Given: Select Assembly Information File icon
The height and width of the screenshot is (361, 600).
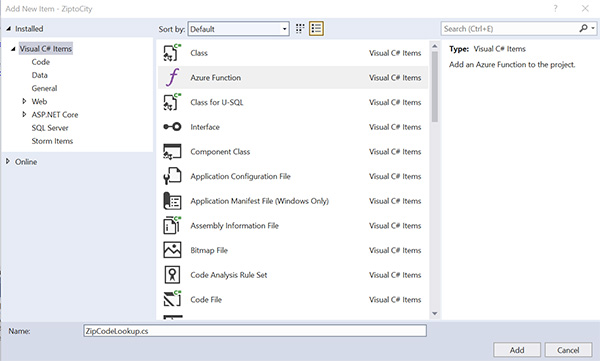Looking at the screenshot, I should [172, 225].
